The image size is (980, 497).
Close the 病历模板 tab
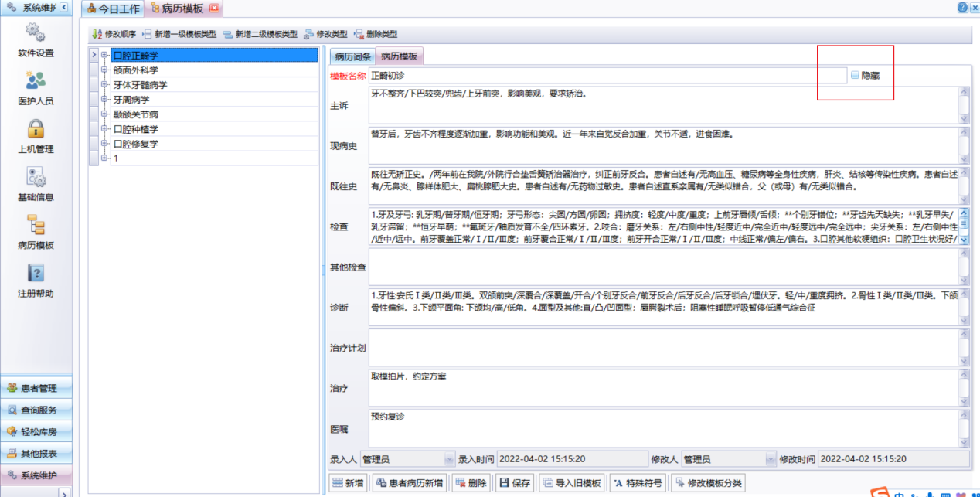[x=214, y=8]
